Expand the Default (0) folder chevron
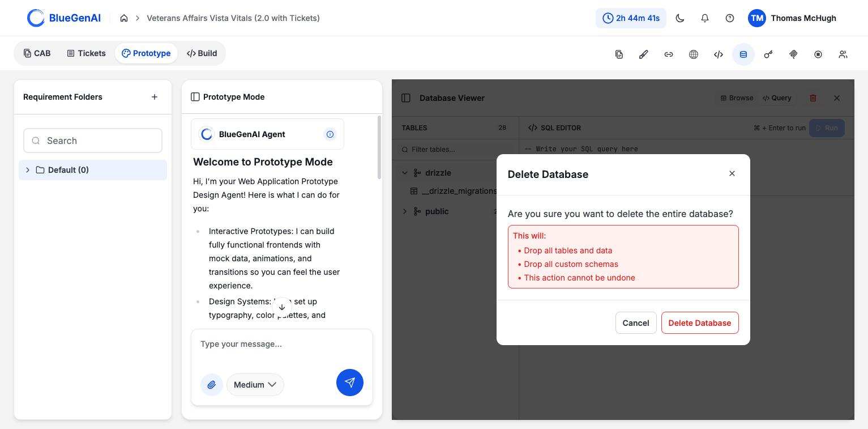 (x=28, y=170)
